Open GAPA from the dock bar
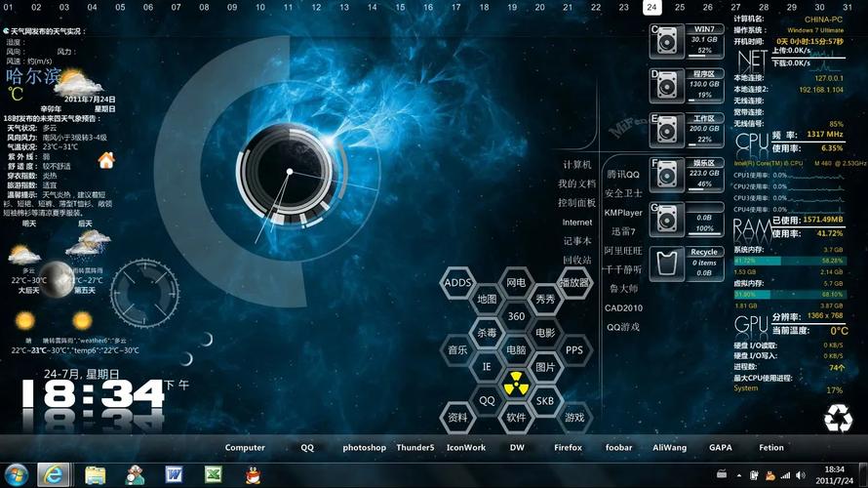The height and width of the screenshot is (488, 868). 720,448
